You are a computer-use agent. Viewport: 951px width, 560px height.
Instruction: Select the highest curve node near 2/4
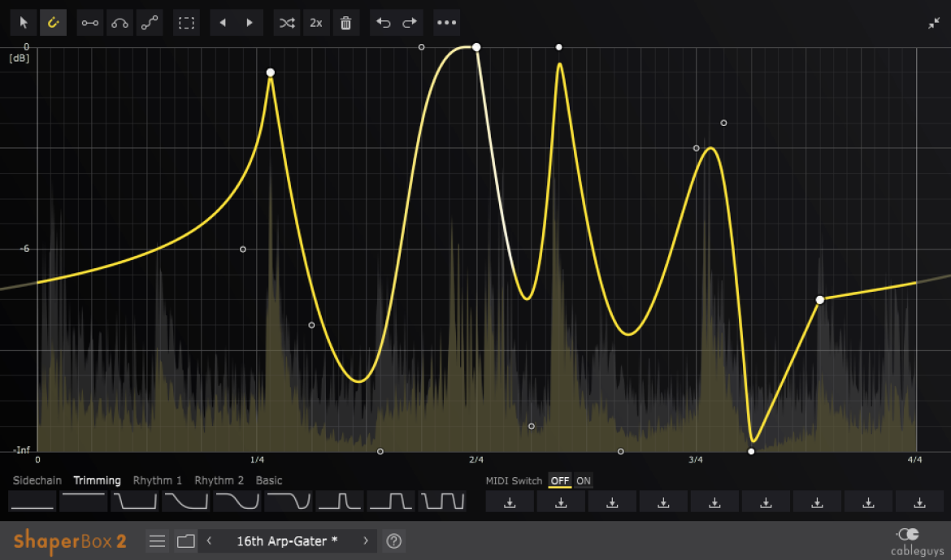(476, 47)
